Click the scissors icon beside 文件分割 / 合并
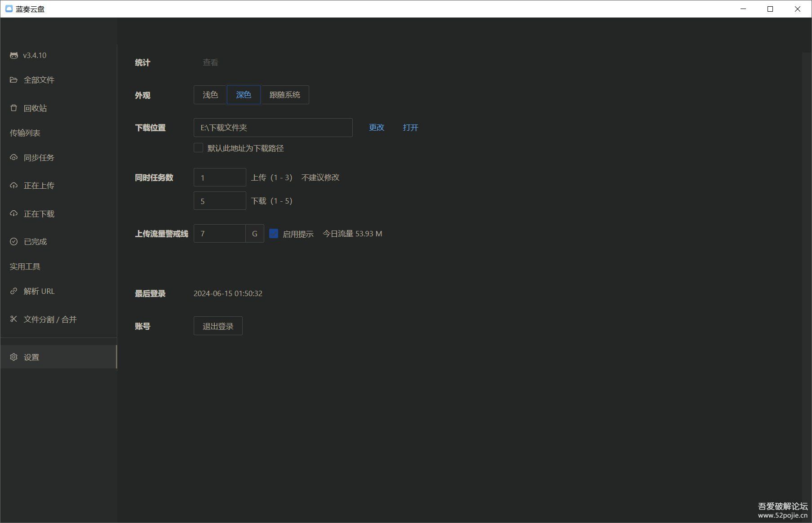812x523 pixels. tap(13, 319)
